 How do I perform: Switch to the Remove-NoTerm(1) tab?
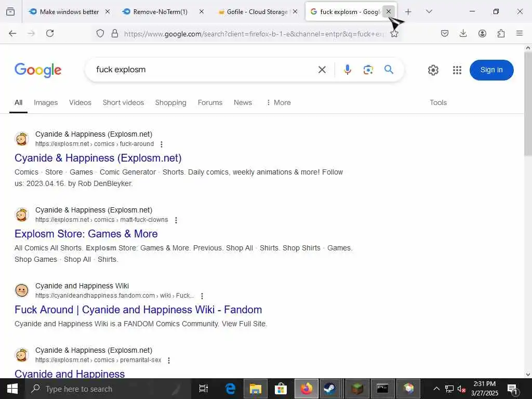click(x=160, y=12)
